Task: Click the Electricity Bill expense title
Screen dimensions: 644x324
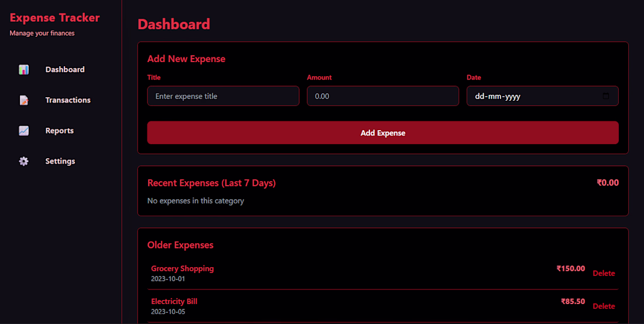Action: 174,301
